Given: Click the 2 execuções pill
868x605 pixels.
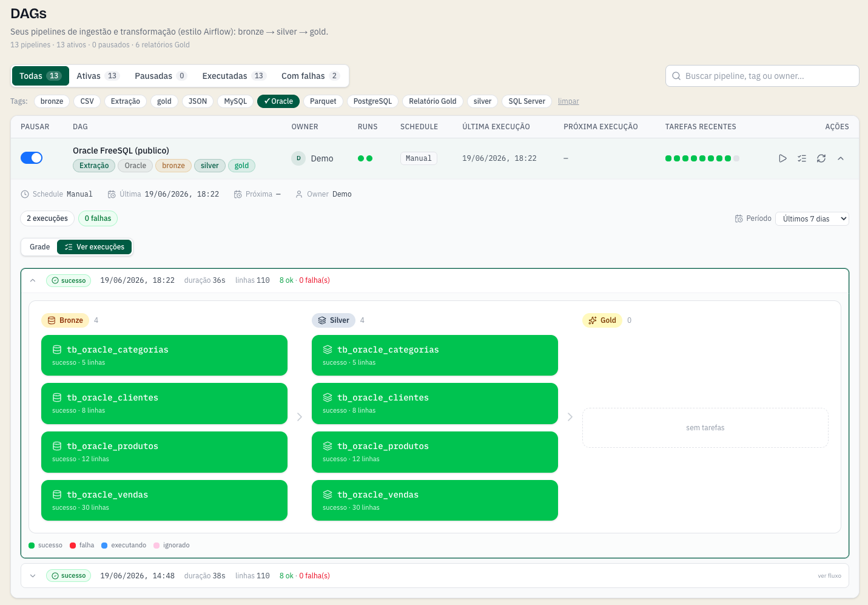Looking at the screenshot, I should tap(47, 218).
